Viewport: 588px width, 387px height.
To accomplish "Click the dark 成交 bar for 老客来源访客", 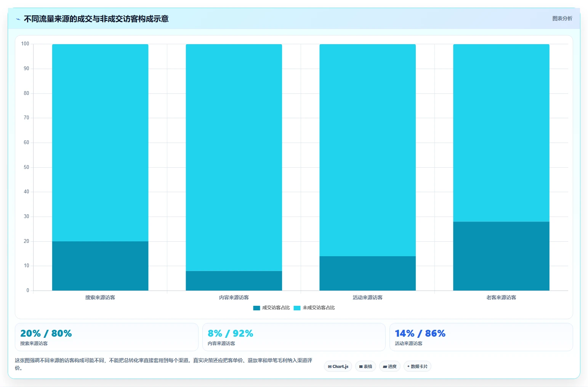I will click(501, 256).
